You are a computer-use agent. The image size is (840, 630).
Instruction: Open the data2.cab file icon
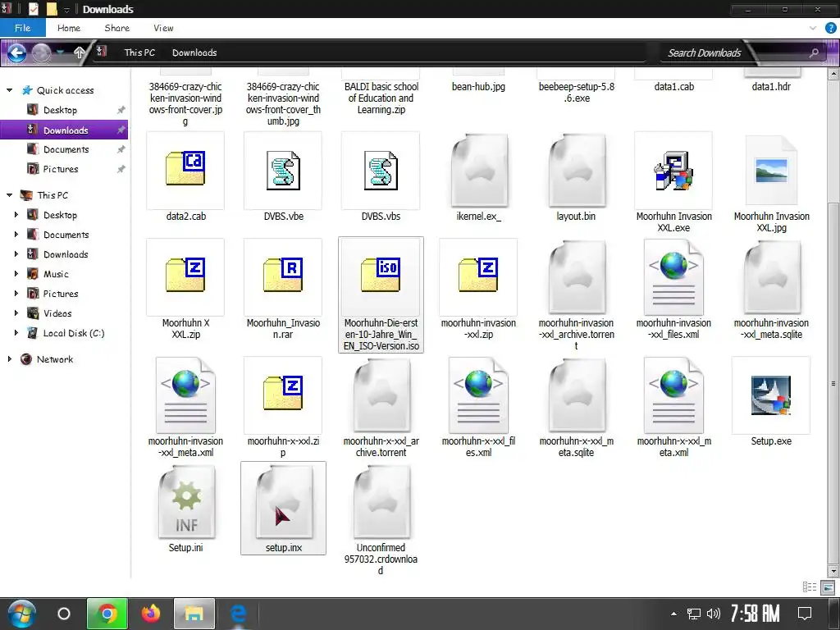coord(185,169)
